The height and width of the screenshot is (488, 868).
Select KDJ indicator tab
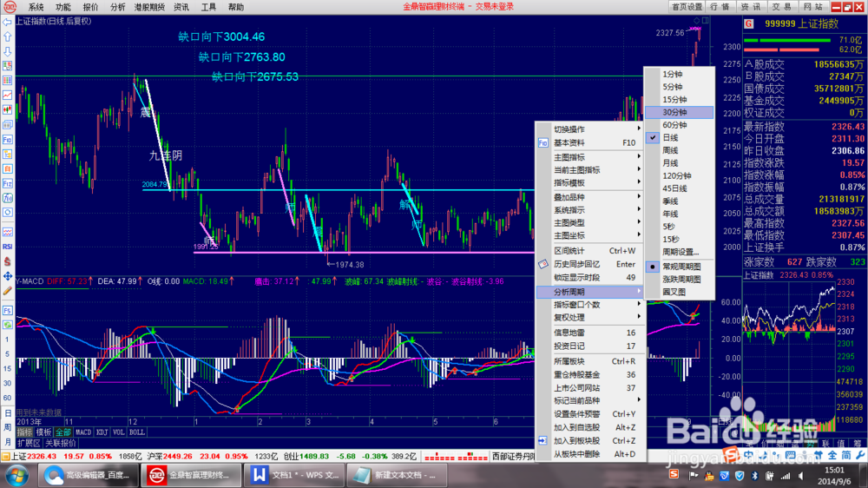pyautogui.click(x=102, y=432)
